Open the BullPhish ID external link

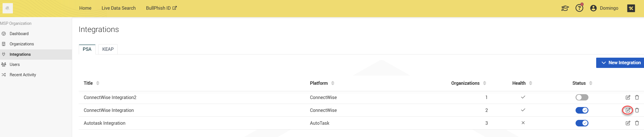[x=161, y=8]
